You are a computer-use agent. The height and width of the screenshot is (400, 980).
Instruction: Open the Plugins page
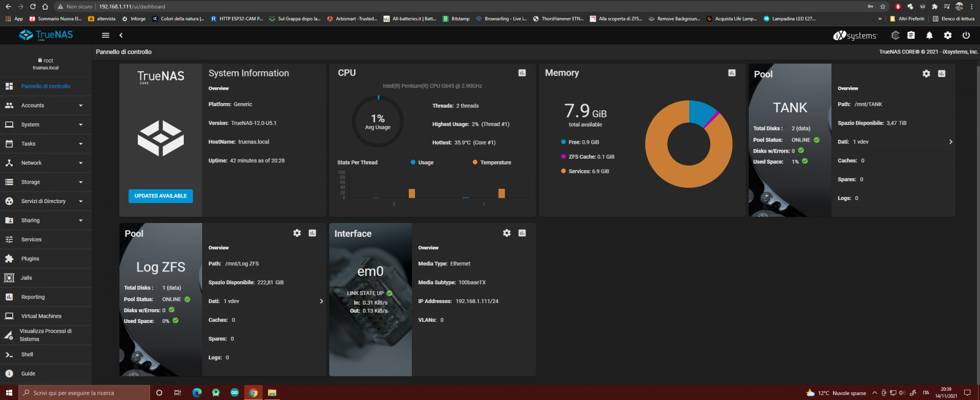(46, 259)
